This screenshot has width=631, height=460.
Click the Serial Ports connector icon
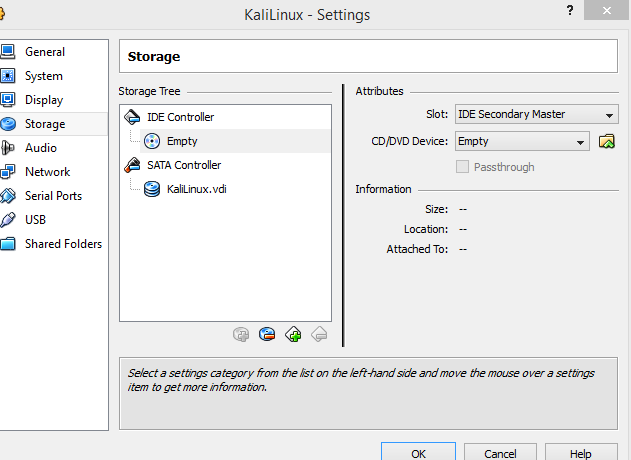8,196
